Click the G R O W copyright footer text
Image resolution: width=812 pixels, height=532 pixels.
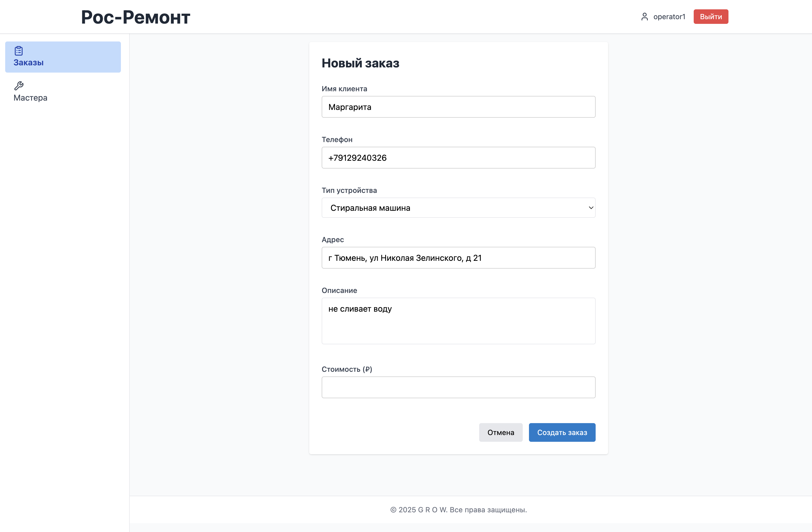pyautogui.click(x=459, y=509)
